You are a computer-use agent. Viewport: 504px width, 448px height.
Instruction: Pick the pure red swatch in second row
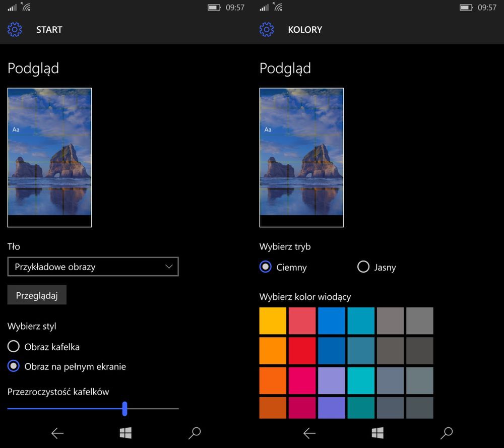point(302,351)
